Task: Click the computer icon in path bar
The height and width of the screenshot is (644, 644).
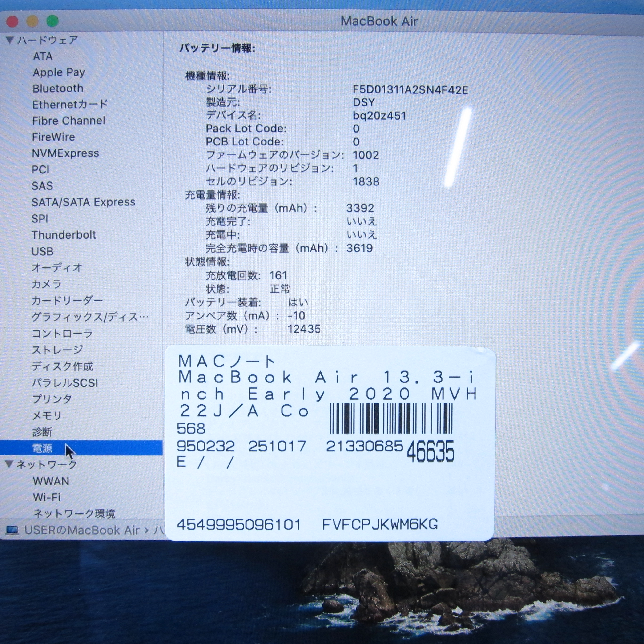Action: point(12,530)
